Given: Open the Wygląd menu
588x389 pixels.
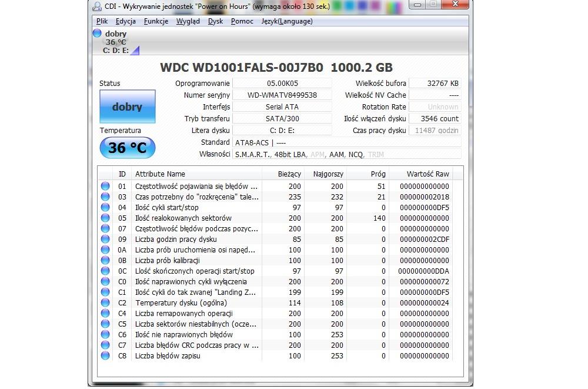Looking at the screenshot, I should pyautogui.click(x=188, y=21).
